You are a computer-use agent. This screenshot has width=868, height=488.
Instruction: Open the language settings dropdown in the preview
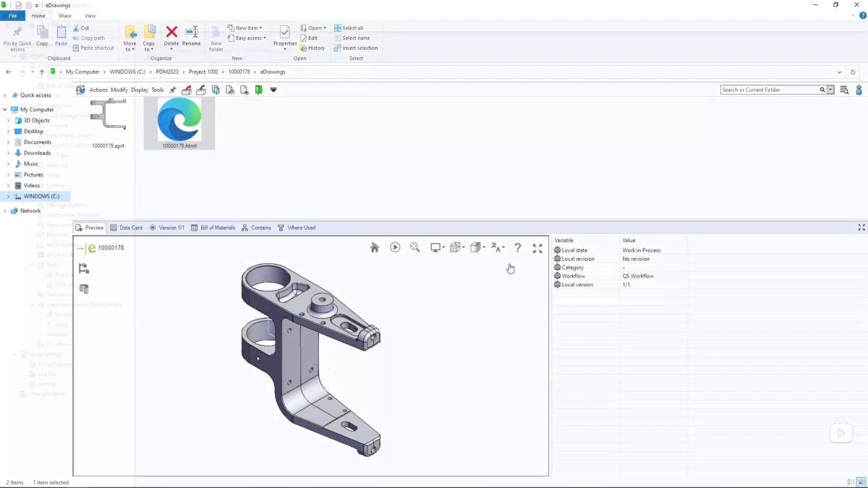(x=498, y=247)
